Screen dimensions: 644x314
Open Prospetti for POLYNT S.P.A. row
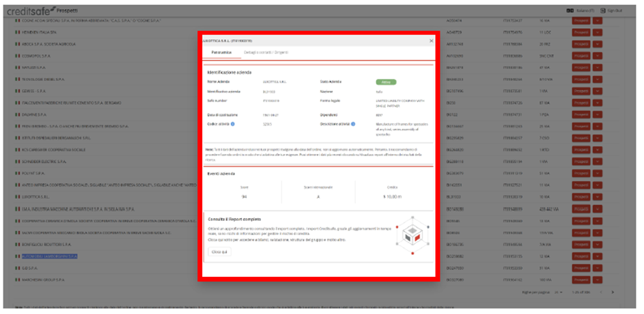[581, 173]
